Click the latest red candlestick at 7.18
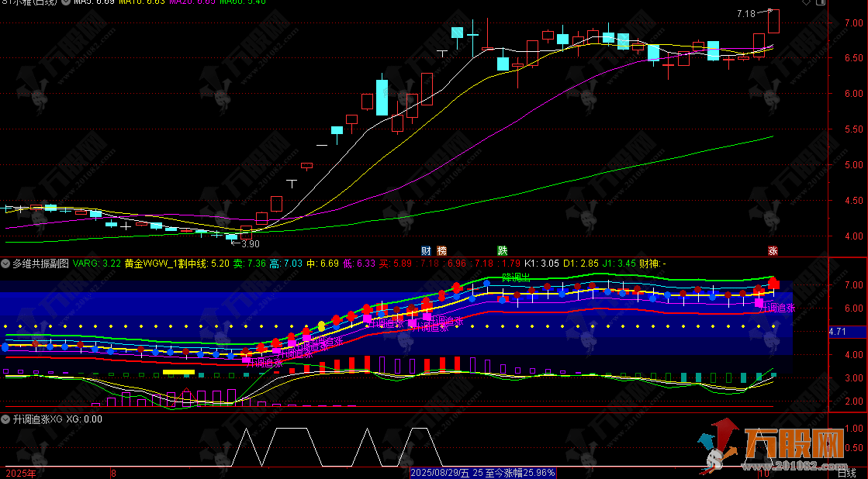Screen dimensions: 868x479 tap(773, 21)
